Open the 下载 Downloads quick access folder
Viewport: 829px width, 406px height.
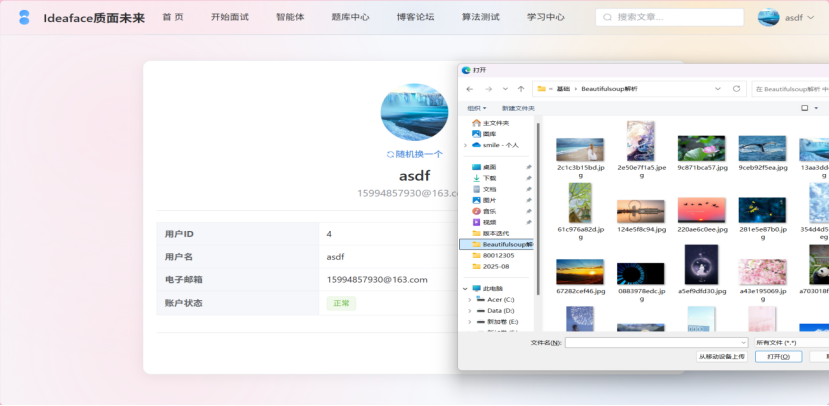pos(489,178)
